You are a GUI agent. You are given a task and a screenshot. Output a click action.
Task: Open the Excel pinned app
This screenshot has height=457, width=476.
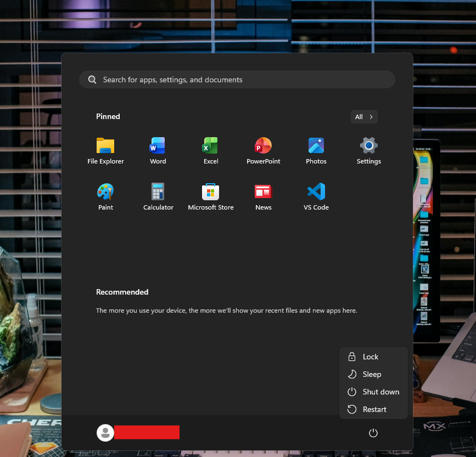[x=211, y=146]
